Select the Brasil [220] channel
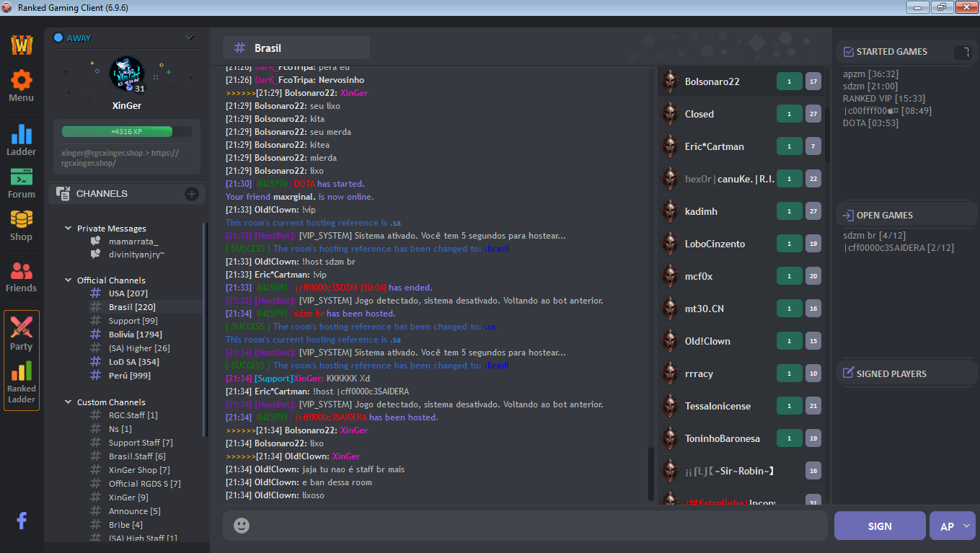Image resolution: width=980 pixels, height=553 pixels. point(131,307)
